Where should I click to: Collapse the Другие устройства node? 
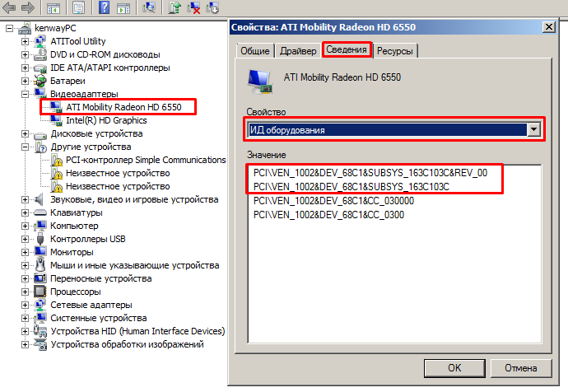pyautogui.click(x=25, y=147)
